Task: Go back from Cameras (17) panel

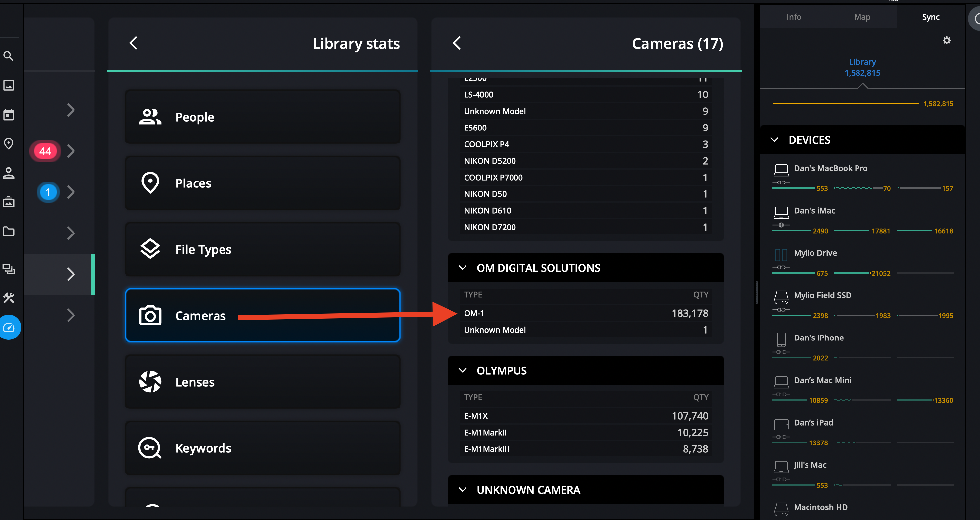Action: coord(457,43)
